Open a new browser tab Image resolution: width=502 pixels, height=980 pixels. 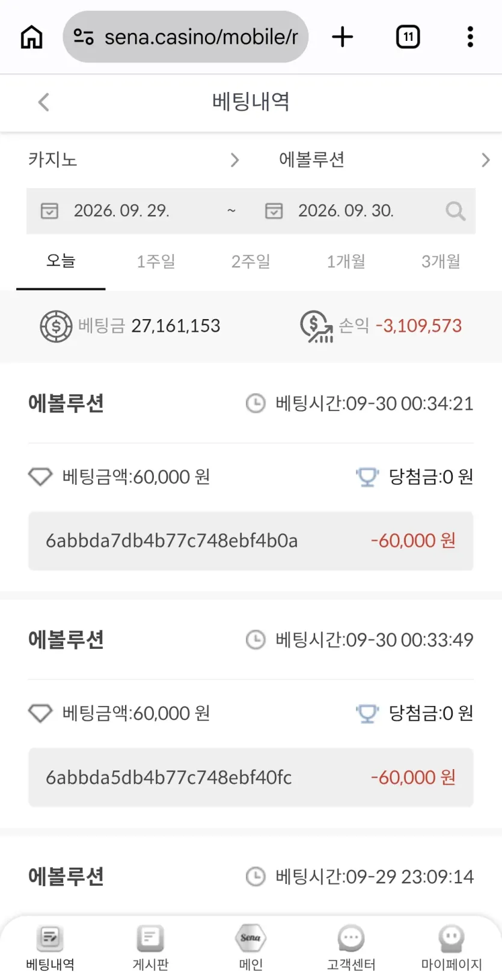click(343, 37)
